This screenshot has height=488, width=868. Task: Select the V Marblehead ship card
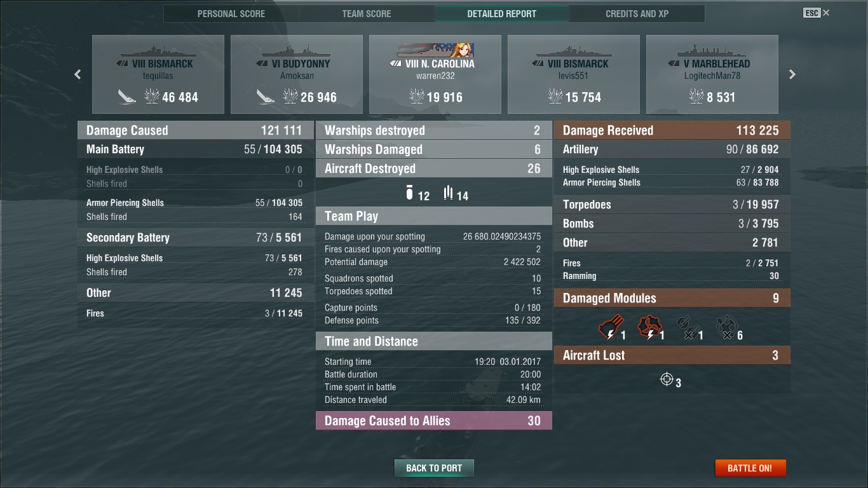point(712,74)
